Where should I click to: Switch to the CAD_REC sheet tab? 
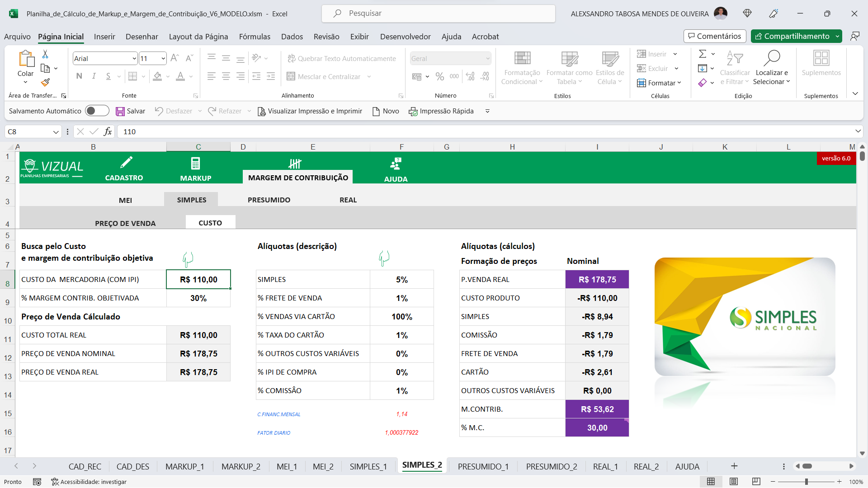click(x=85, y=466)
